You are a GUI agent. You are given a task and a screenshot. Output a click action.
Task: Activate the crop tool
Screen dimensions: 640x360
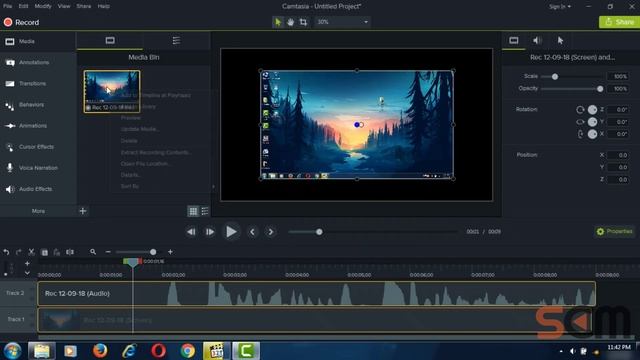(303, 22)
